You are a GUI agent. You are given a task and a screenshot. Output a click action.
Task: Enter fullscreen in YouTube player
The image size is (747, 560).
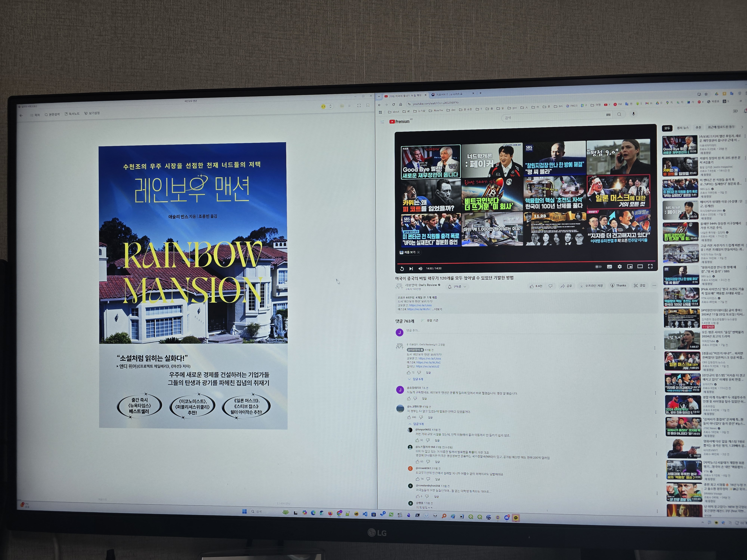pos(650,266)
